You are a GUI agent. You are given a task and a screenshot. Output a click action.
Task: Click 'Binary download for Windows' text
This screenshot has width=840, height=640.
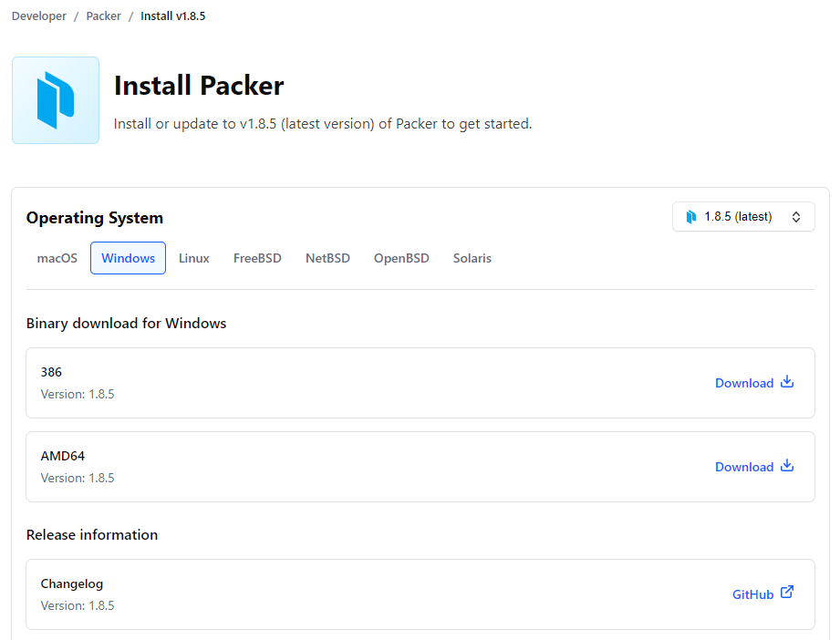[x=127, y=323]
